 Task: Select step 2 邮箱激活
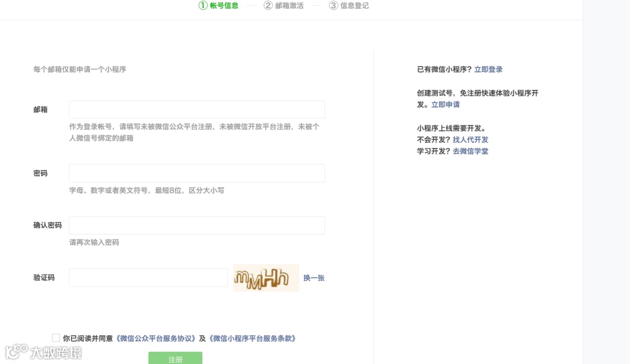[x=283, y=6]
